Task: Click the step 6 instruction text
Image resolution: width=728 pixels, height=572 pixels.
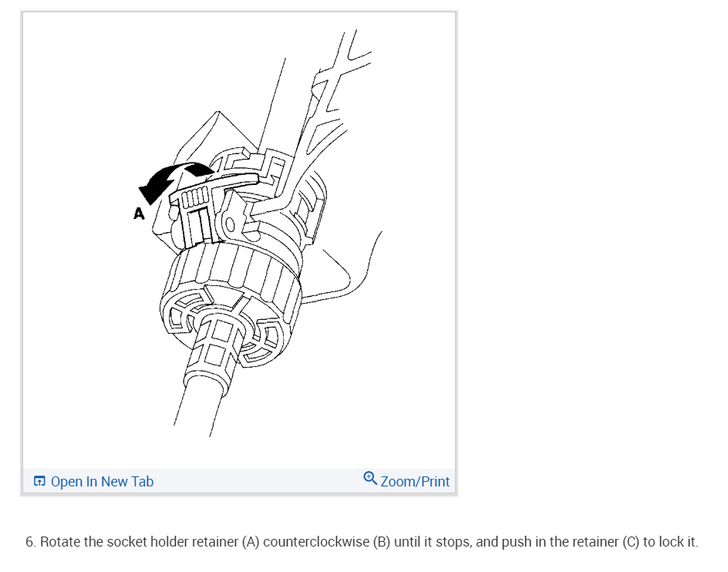Action: tap(362, 542)
